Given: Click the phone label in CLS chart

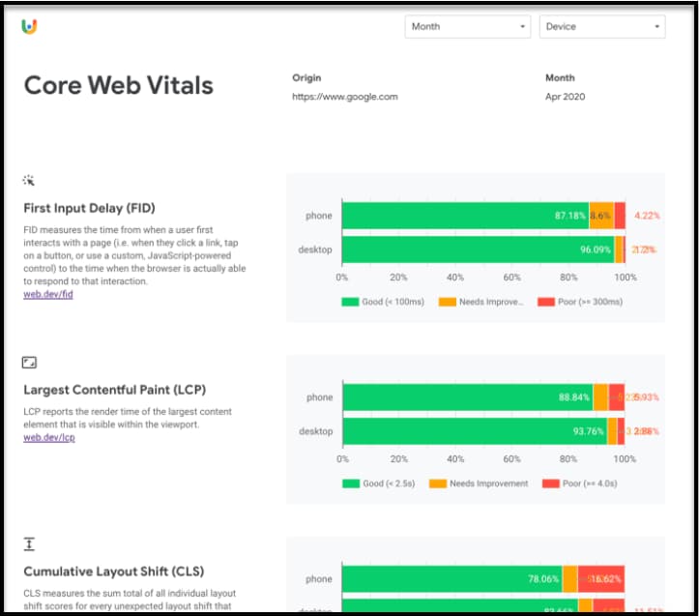Looking at the screenshot, I should (x=319, y=578).
